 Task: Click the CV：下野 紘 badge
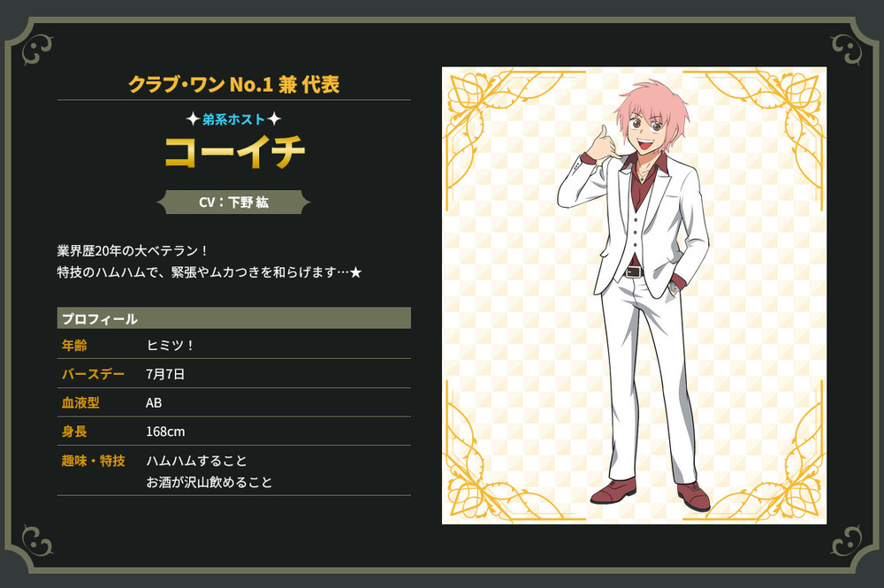(x=233, y=202)
